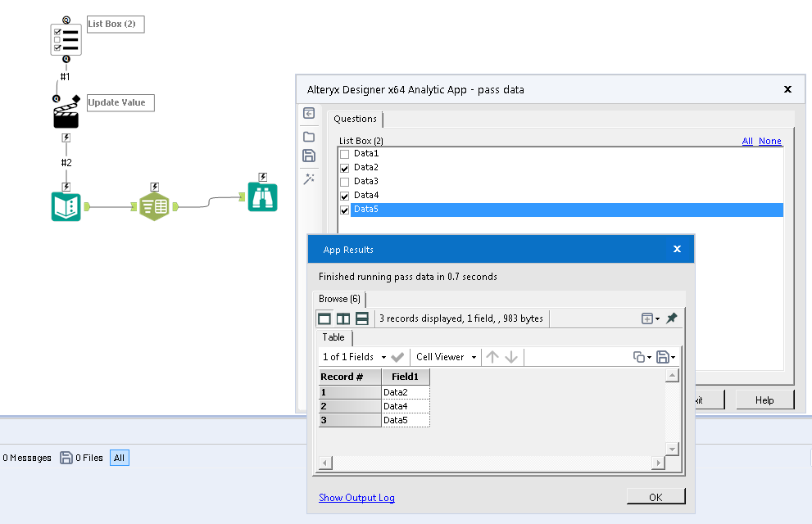Click the save icon in app sidebar
Screen dimensions: 812x524
(309, 156)
